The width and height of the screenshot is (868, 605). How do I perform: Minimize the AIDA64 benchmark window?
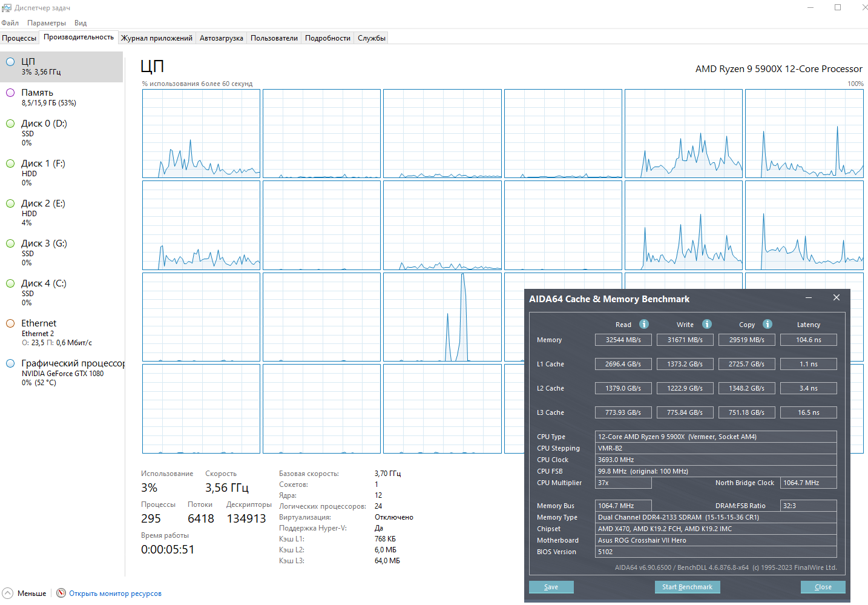[x=809, y=298]
